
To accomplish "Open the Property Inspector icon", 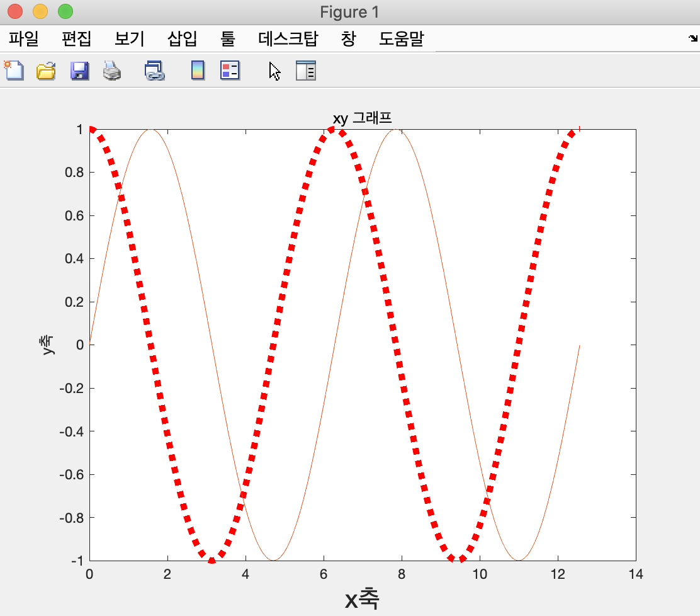I will click(x=306, y=71).
